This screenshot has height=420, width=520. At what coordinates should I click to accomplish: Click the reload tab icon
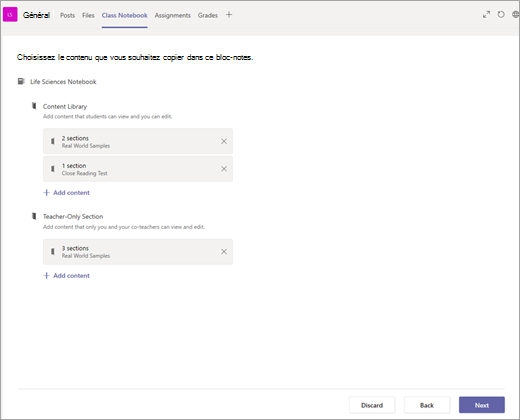(501, 15)
